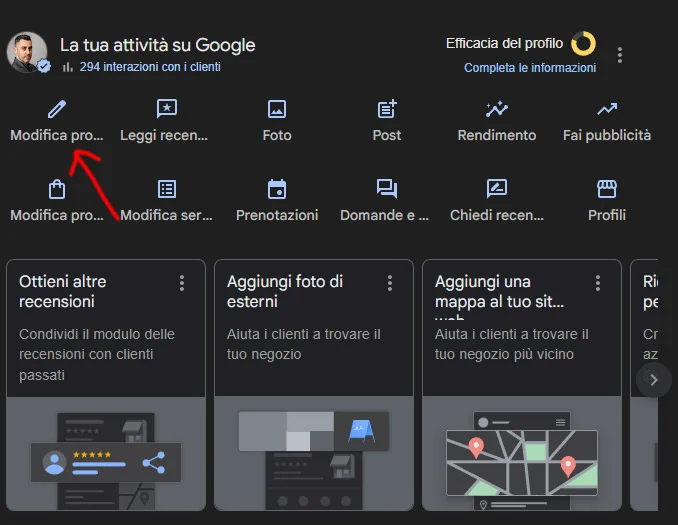The height and width of the screenshot is (525, 678).
Task: Open Leggi recensioni star bubble icon
Action: [x=167, y=109]
